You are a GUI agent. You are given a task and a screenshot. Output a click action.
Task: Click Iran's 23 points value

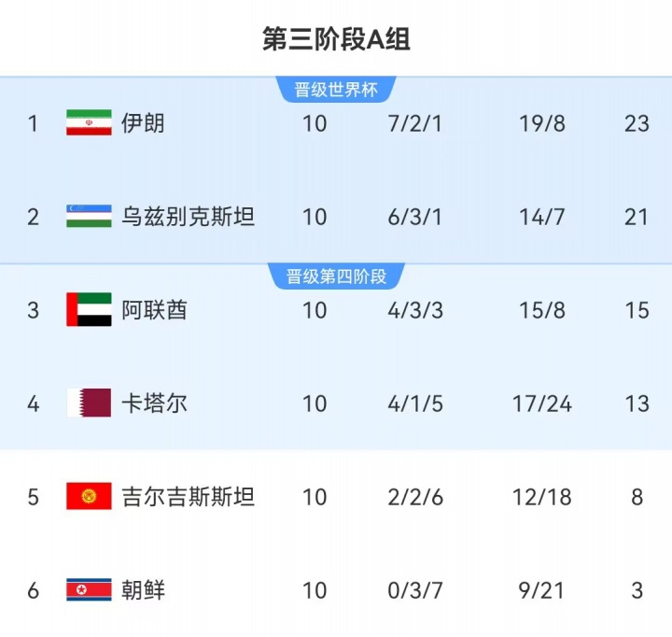pos(637,123)
